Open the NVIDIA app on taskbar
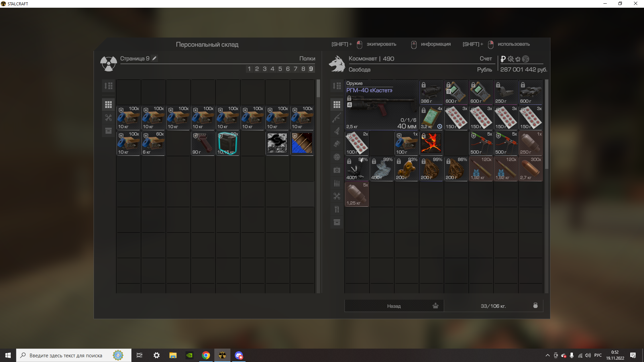Viewport: 644px width, 362px height. click(190, 355)
